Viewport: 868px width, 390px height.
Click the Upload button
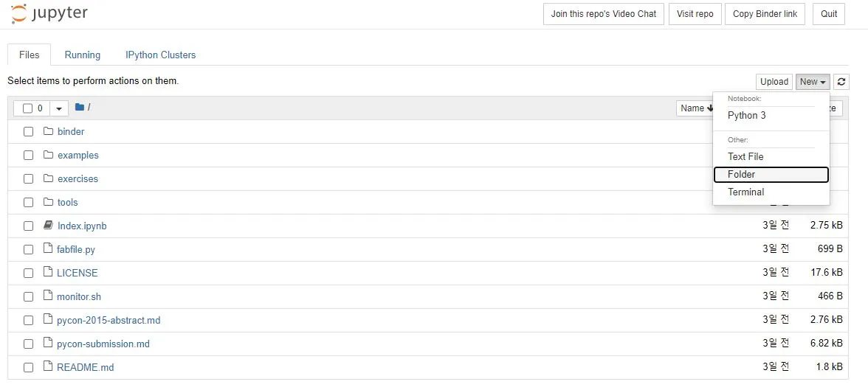coord(774,82)
